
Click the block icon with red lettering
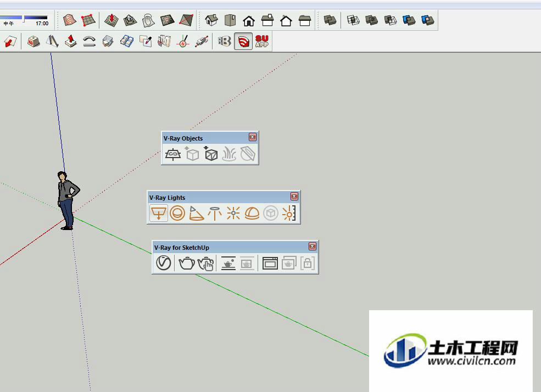(33, 41)
